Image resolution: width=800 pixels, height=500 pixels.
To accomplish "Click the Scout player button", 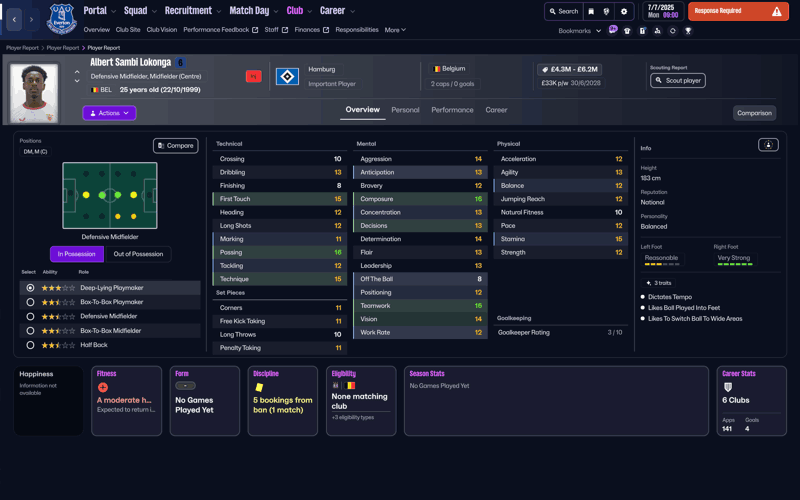I will click(x=678, y=80).
